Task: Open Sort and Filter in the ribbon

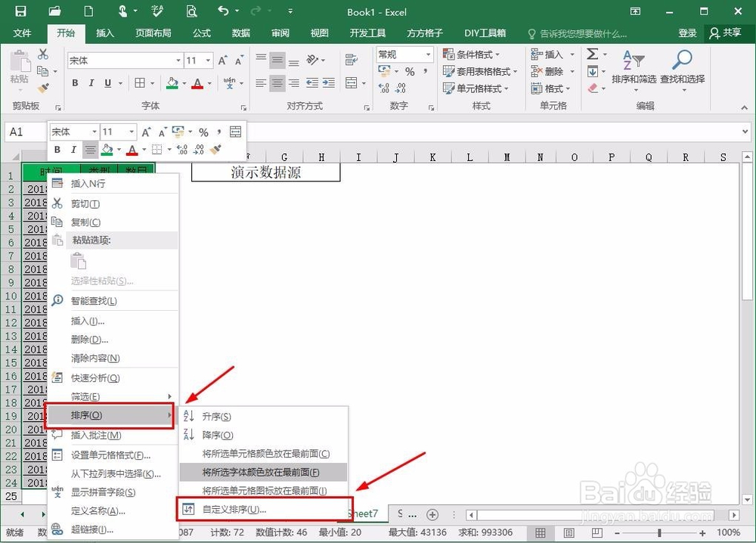Action: point(634,71)
